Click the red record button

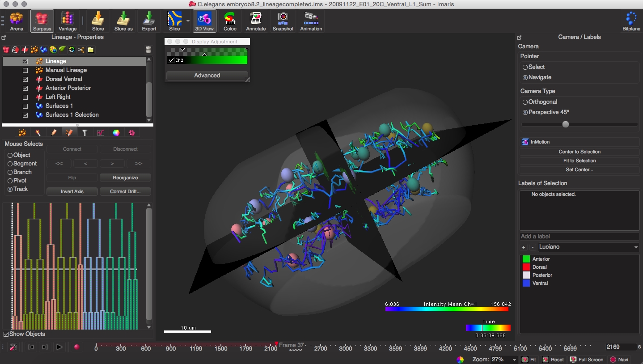(76, 347)
